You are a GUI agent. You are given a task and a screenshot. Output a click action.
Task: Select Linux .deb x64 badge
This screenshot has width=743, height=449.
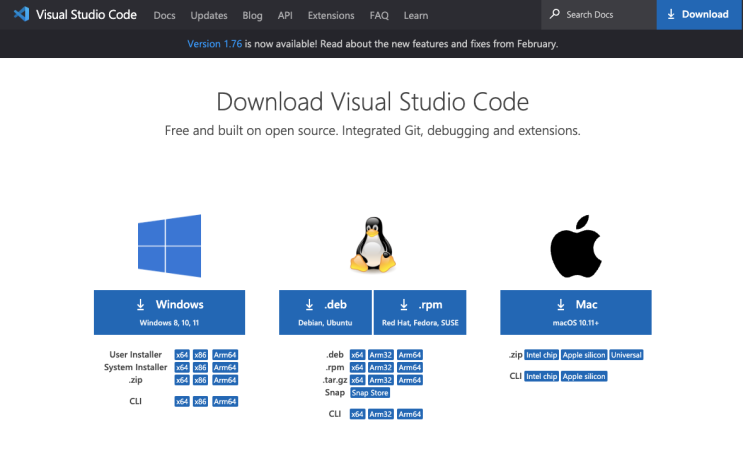pos(357,355)
